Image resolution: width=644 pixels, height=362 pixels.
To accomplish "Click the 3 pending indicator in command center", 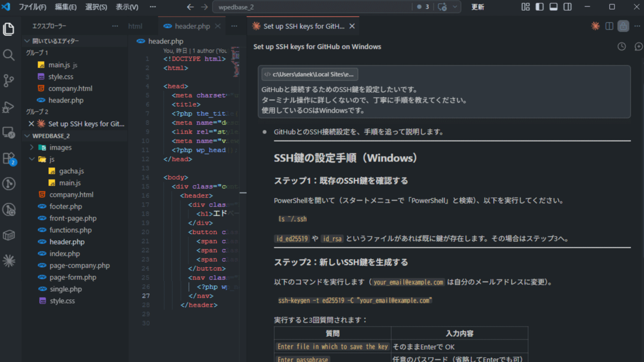I will [x=423, y=7].
